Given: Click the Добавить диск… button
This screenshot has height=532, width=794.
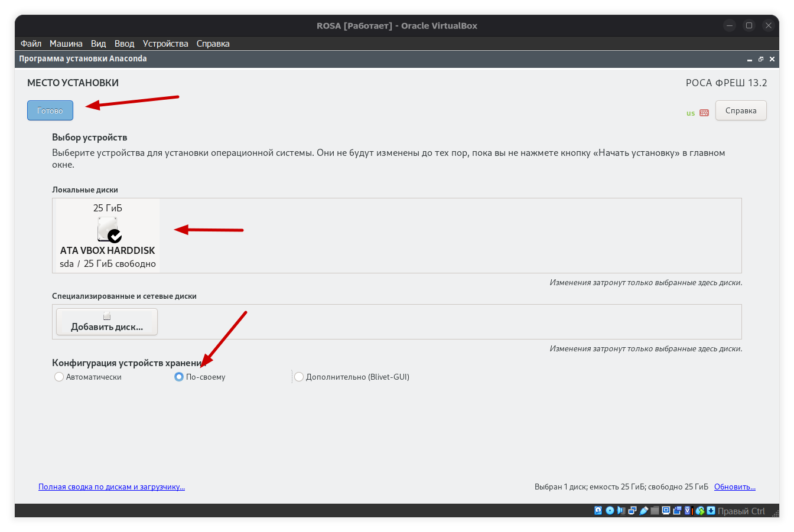Looking at the screenshot, I should 107,322.
